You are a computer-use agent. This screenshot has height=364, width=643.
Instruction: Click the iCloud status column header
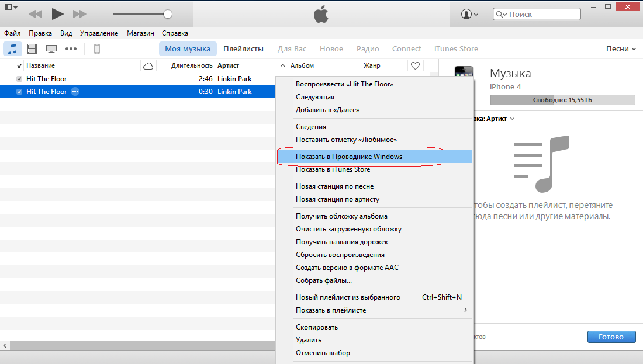pos(148,65)
